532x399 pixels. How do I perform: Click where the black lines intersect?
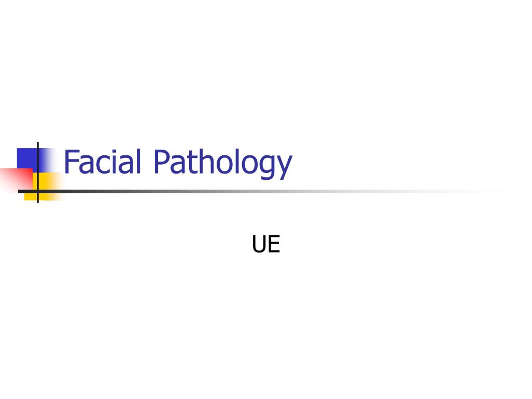pyautogui.click(x=37, y=191)
